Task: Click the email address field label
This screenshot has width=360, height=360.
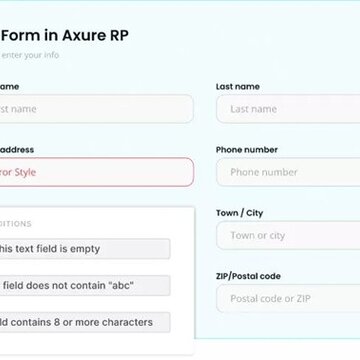Action: tap(17, 150)
